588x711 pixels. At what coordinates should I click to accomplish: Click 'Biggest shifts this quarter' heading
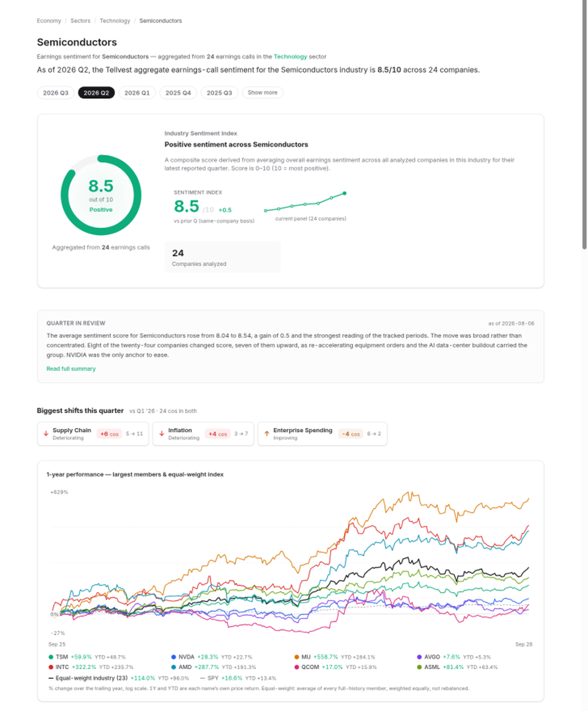click(x=80, y=411)
